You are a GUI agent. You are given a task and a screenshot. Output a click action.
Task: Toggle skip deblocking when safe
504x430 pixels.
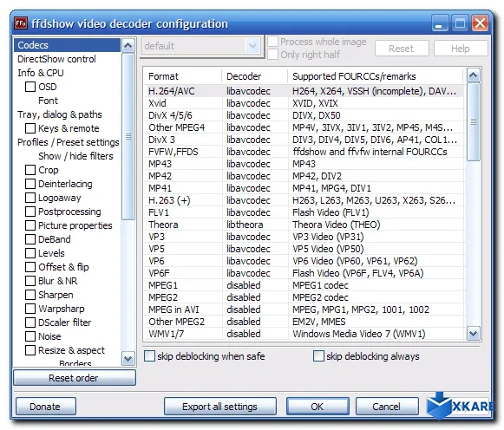click(149, 355)
